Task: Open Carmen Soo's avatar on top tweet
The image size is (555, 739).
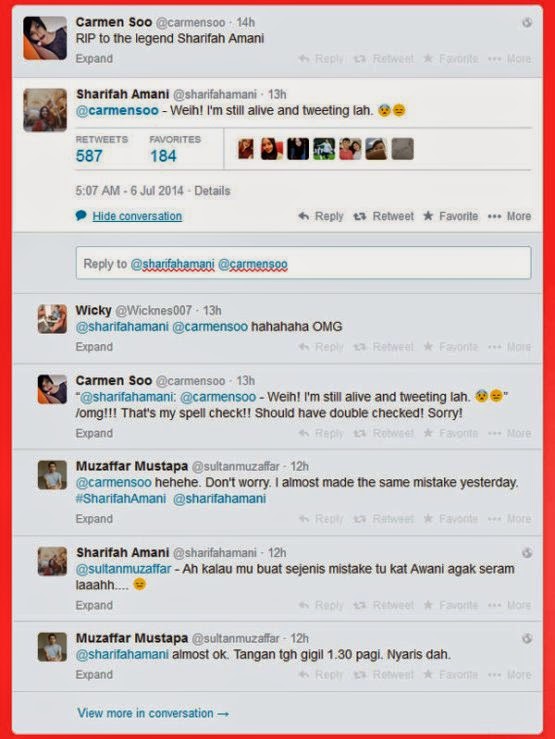Action: 45,38
